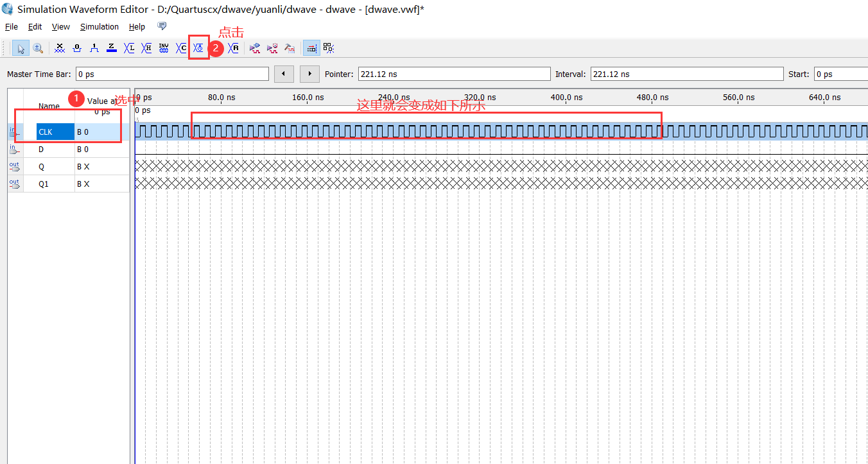
Task: Click the 640.0 ns timeline mark
Action: pyautogui.click(x=824, y=98)
